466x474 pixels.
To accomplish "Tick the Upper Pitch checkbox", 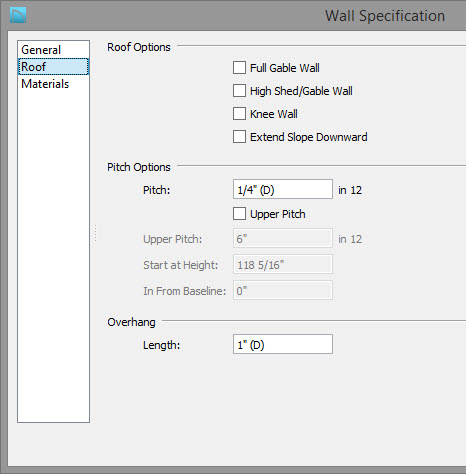I will pos(239,214).
